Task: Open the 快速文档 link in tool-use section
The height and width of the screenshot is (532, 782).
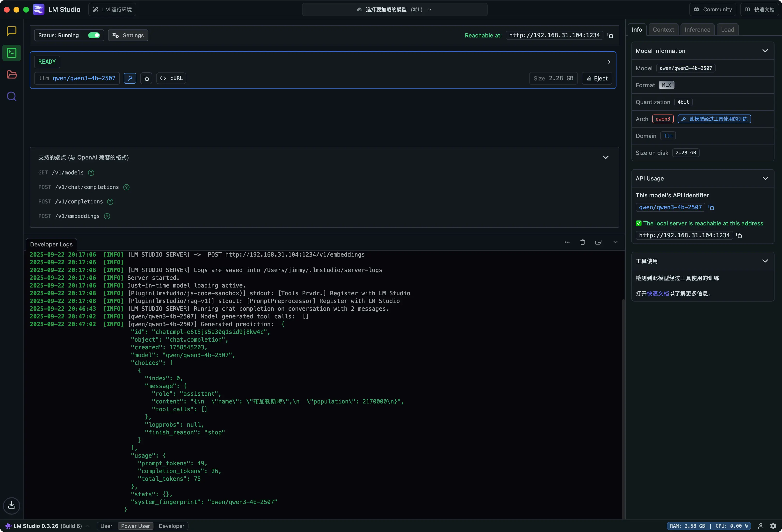Action: point(658,294)
